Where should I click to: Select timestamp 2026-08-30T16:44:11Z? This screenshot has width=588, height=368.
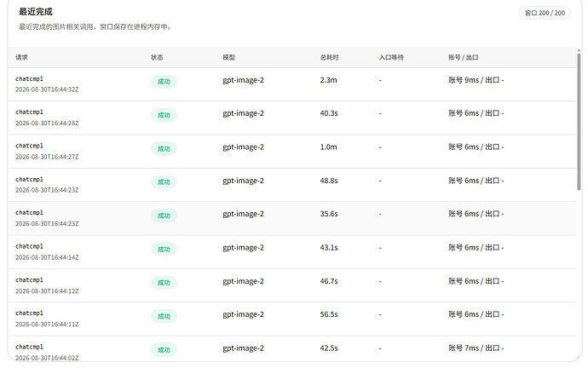(47, 325)
